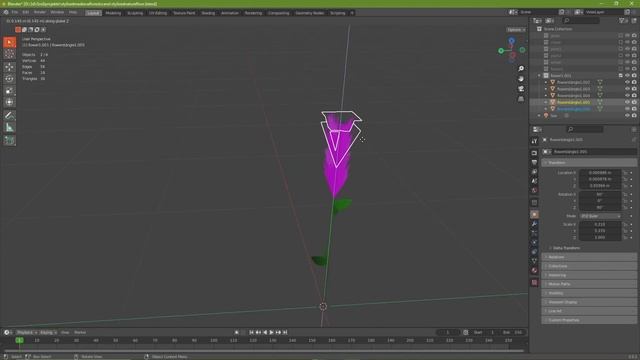640x360 pixels.
Task: Open the Material properties tab
Action: pos(534,270)
